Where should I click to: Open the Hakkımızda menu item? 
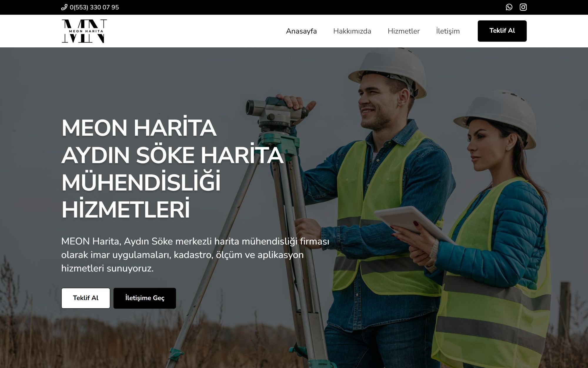352,31
